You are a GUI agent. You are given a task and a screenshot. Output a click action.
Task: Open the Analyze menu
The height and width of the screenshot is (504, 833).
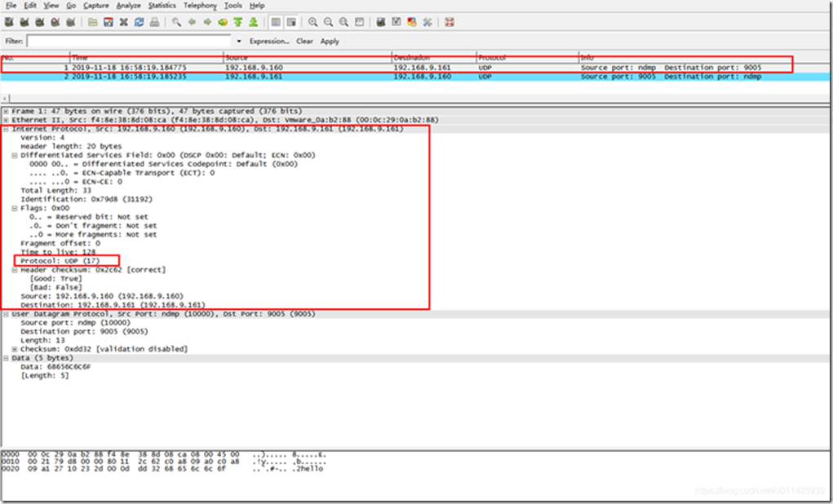pos(129,6)
